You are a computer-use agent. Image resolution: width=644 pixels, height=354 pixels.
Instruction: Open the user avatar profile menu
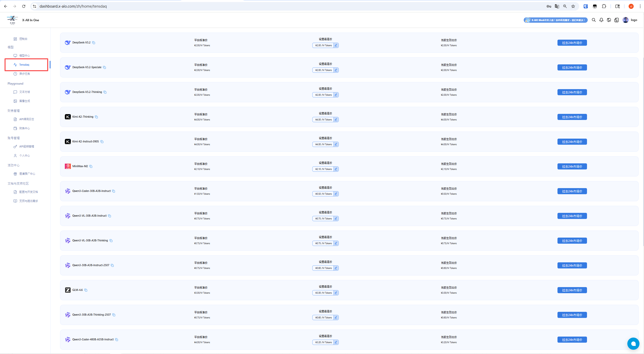click(626, 20)
